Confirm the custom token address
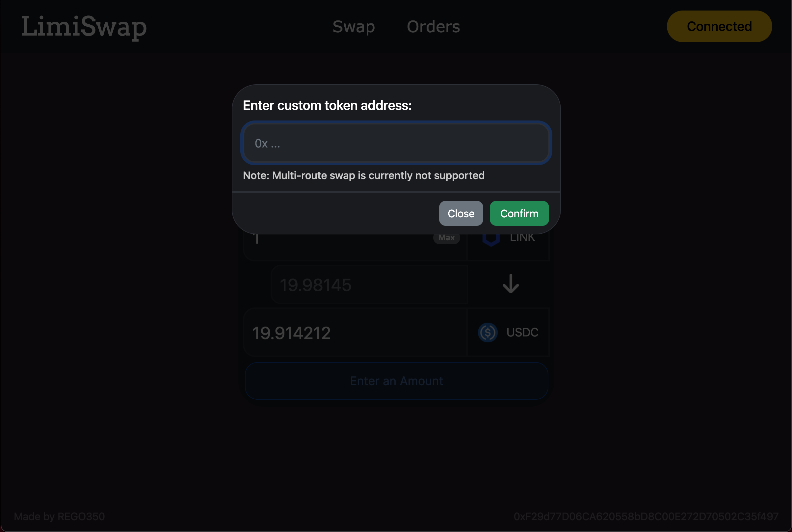The image size is (792, 532). pos(519,213)
